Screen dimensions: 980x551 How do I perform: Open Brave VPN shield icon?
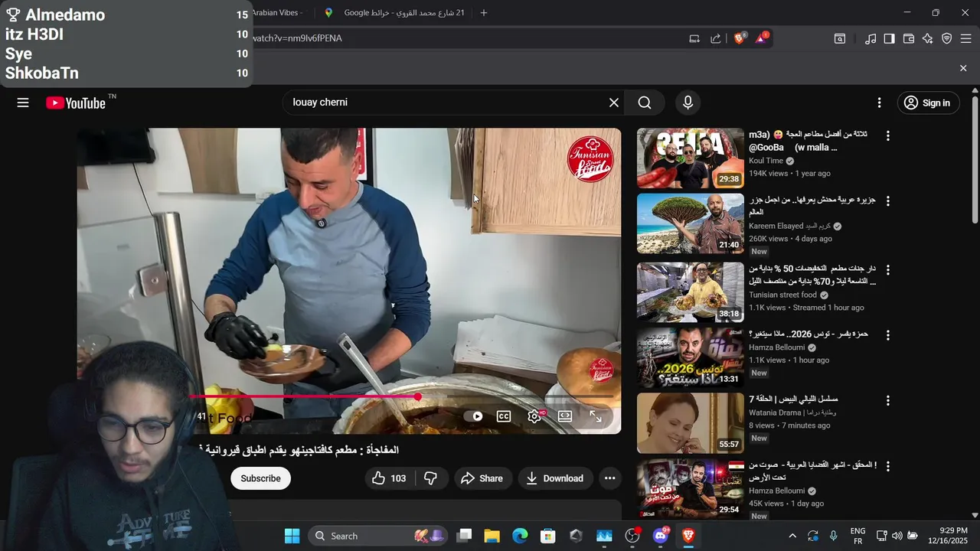pyautogui.click(x=947, y=38)
